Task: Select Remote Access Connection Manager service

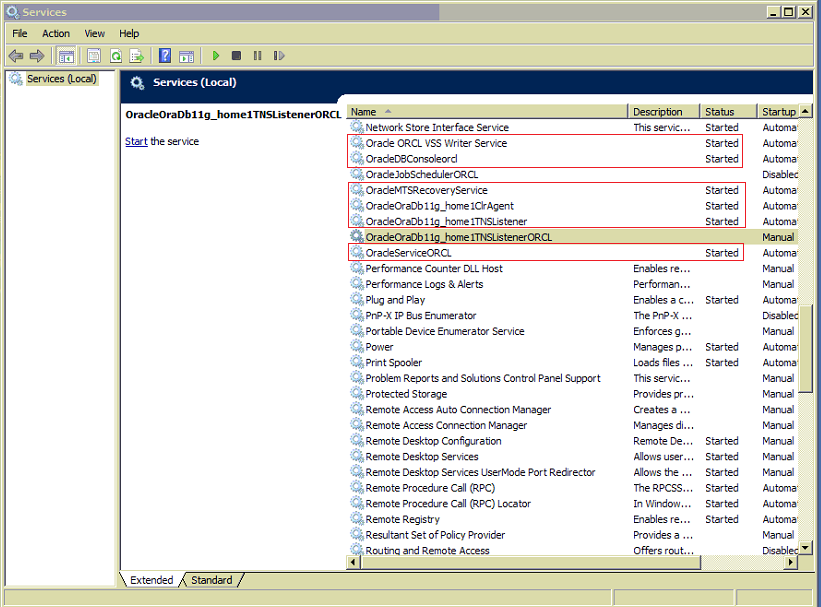Action: (x=446, y=425)
